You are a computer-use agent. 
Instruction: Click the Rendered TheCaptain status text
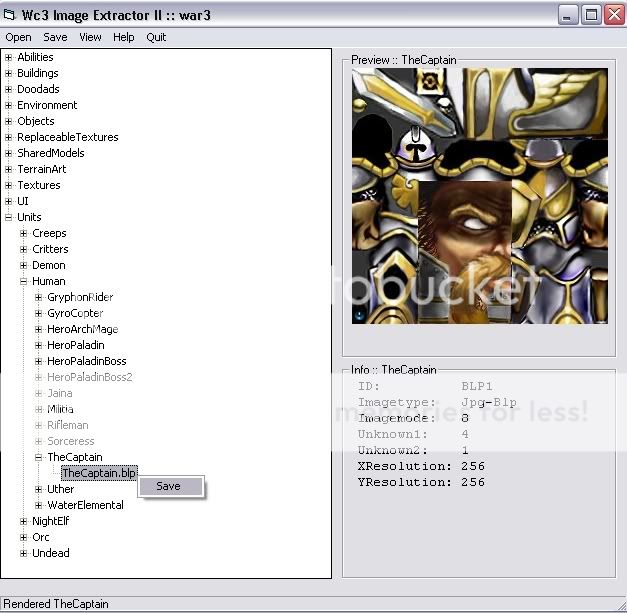[56, 604]
